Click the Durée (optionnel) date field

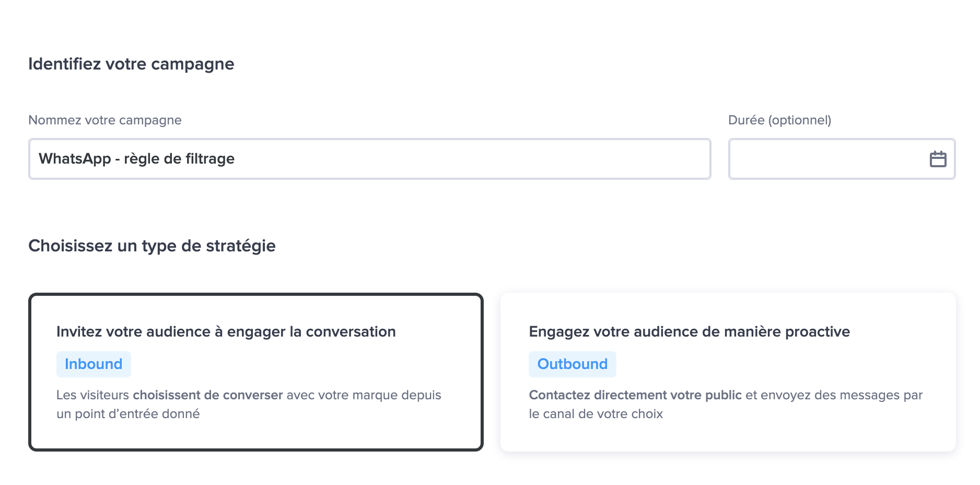click(842, 159)
